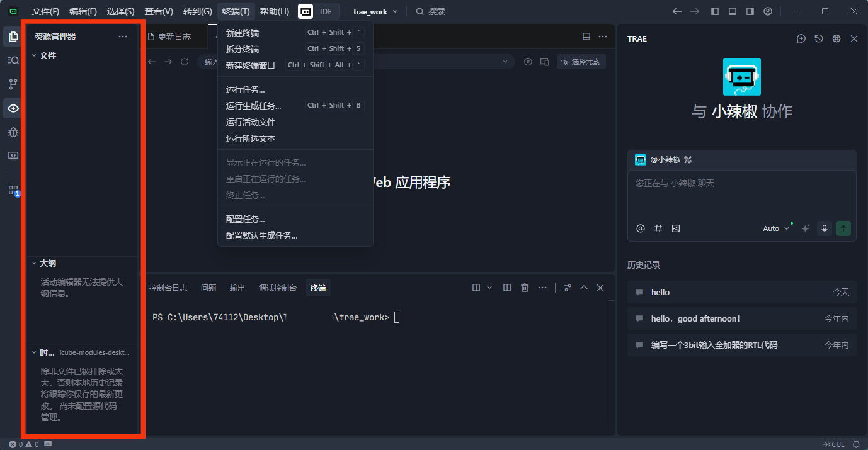
Task: Open the Explorer icon in activity bar
Action: [13, 37]
